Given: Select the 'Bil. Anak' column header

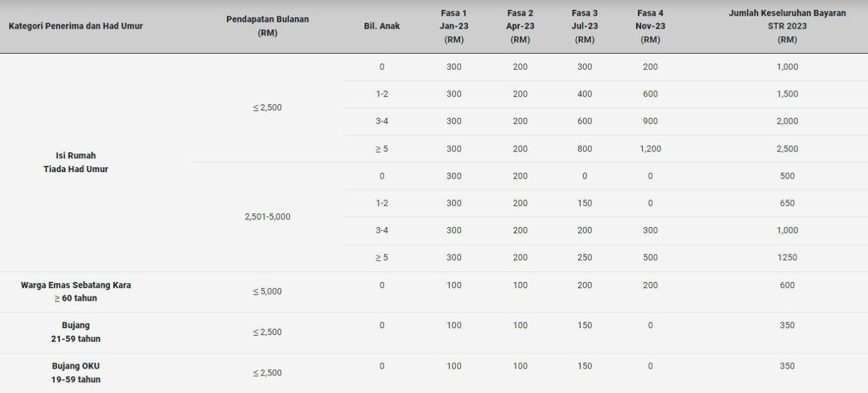Looking at the screenshot, I should pyautogui.click(x=382, y=26).
